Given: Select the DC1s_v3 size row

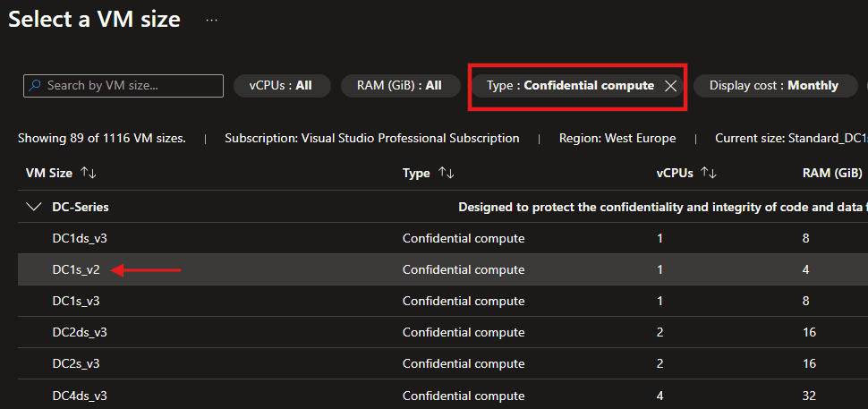Looking at the screenshot, I should pos(76,301).
